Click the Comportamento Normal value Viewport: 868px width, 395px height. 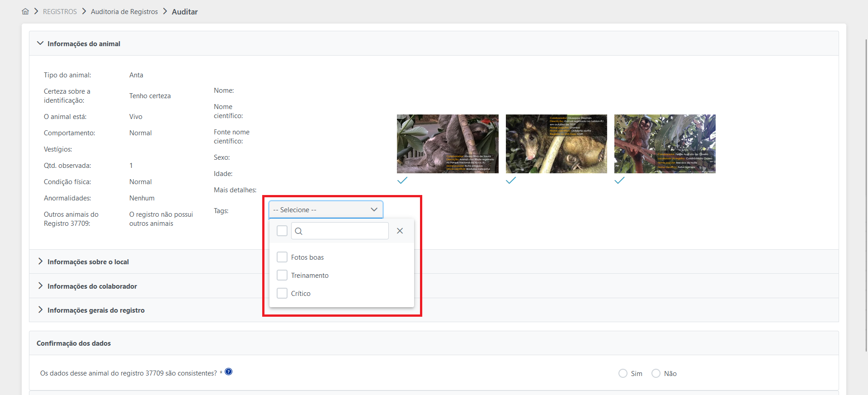(141, 133)
